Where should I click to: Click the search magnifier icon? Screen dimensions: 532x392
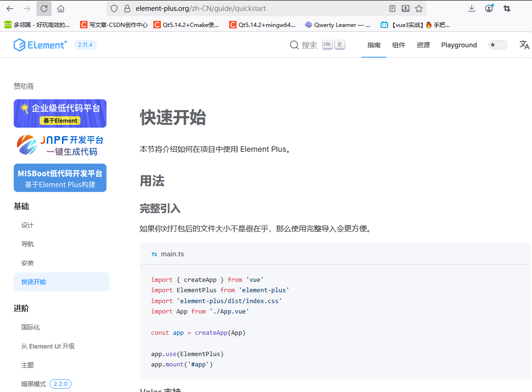click(x=294, y=45)
